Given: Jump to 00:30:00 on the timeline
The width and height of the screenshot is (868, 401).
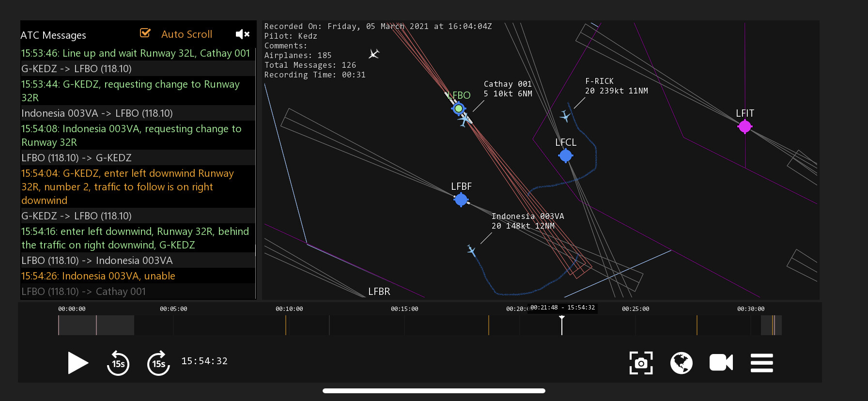Looking at the screenshot, I should pyautogui.click(x=751, y=309).
